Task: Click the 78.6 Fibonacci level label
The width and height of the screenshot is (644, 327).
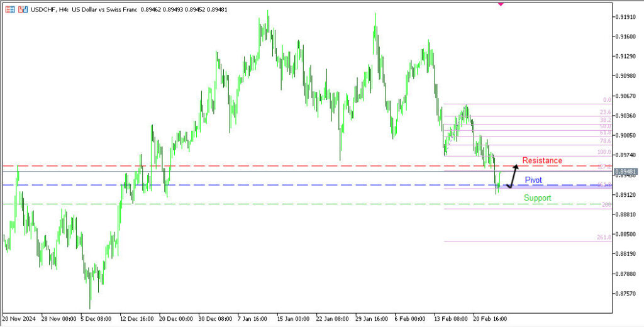Action: 605,141
